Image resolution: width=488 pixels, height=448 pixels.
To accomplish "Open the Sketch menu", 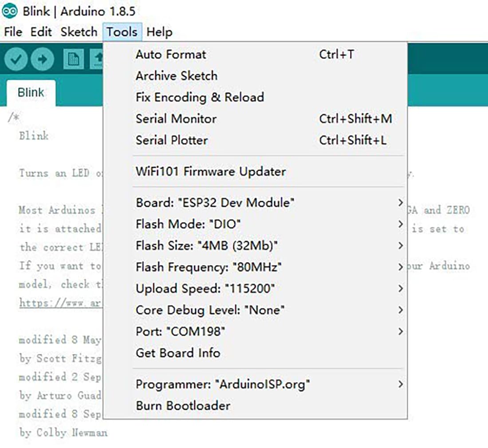I will (x=79, y=32).
